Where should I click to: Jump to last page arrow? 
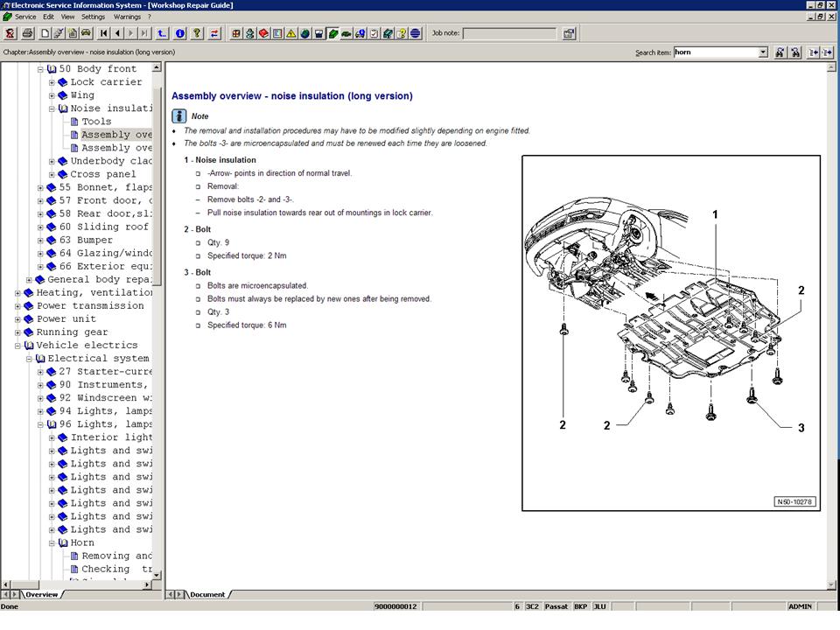pos(144,33)
